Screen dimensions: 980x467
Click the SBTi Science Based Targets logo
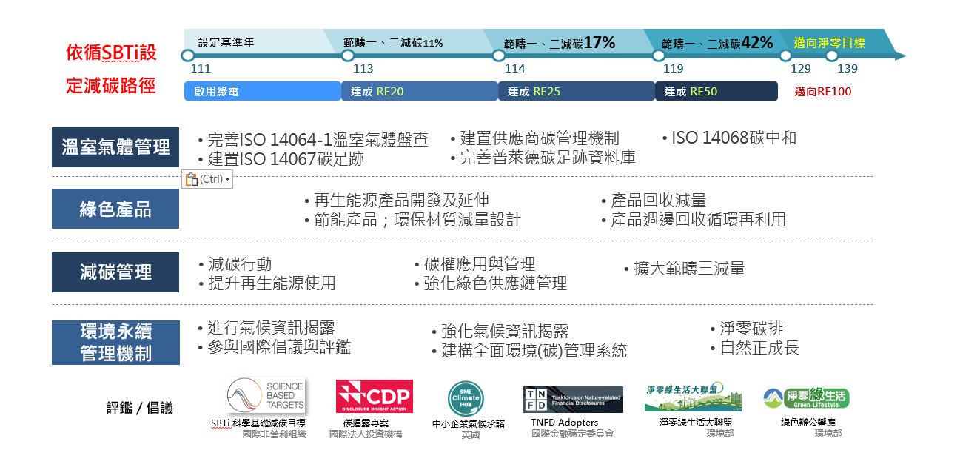265,396
